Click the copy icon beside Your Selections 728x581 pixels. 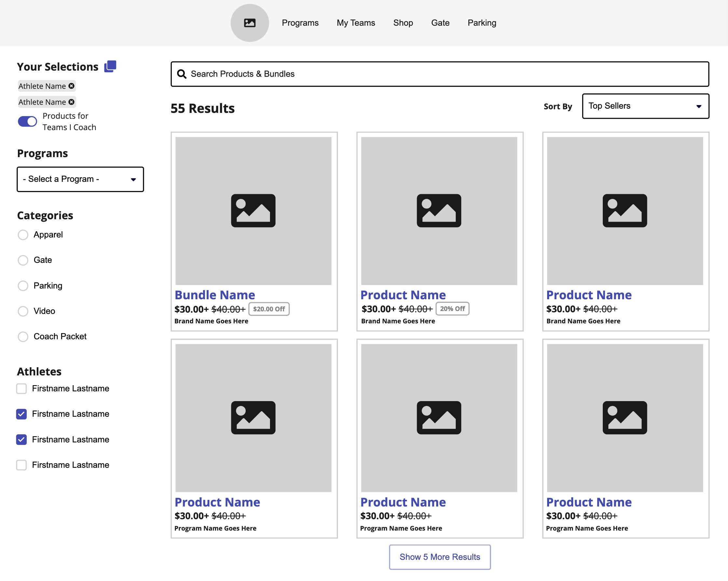pyautogui.click(x=110, y=66)
